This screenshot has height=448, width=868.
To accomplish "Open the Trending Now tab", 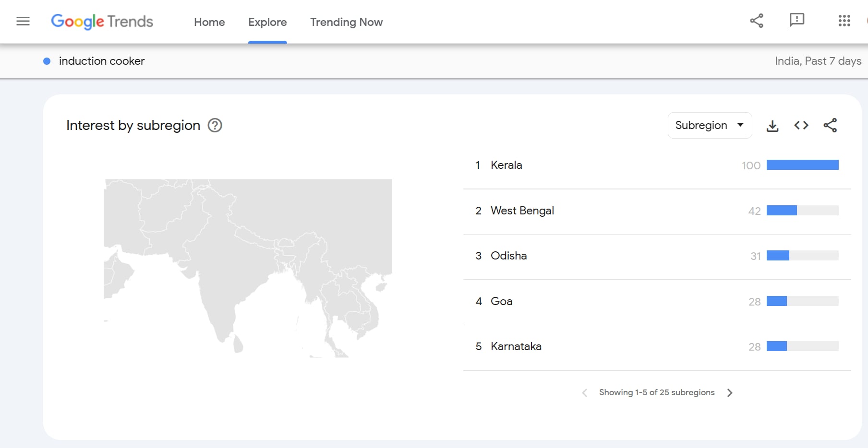I will coord(346,22).
